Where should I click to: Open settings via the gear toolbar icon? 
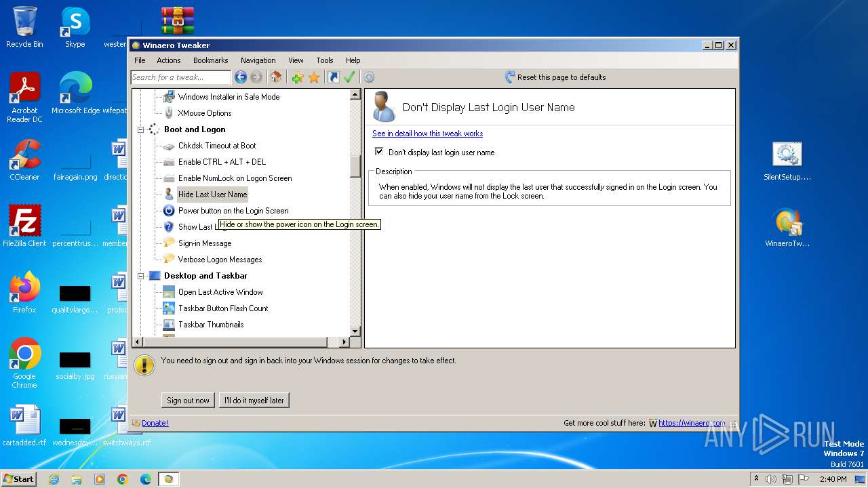[x=369, y=77]
